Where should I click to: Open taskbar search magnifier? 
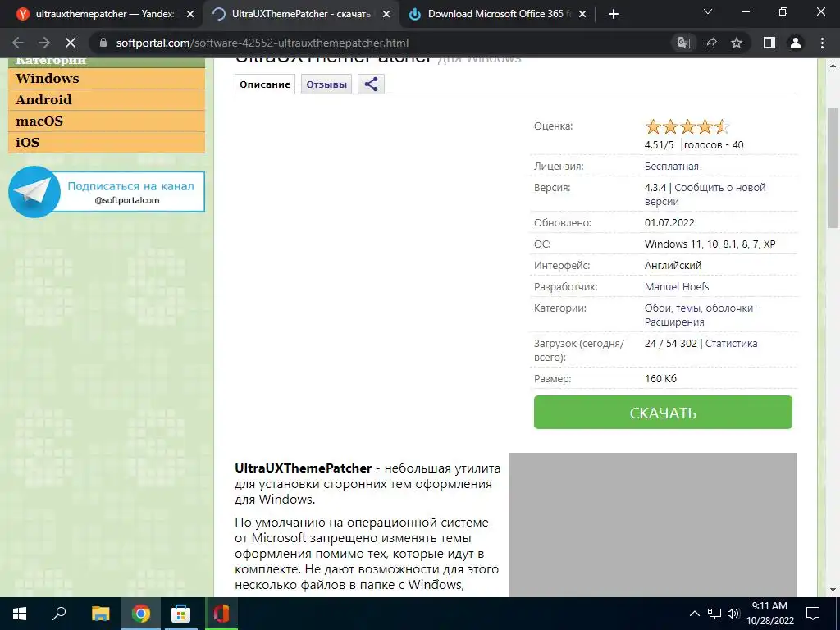tap(59, 614)
